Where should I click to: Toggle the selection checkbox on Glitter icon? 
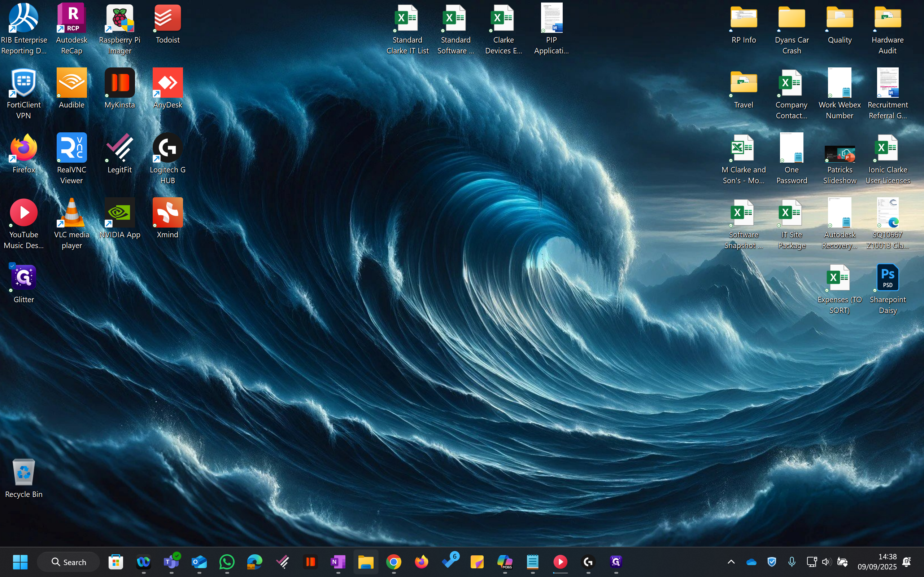click(13, 266)
